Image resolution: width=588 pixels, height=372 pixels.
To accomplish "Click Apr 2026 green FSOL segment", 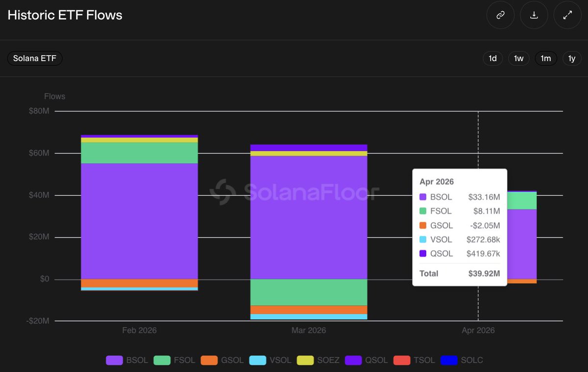I will 522,201.
